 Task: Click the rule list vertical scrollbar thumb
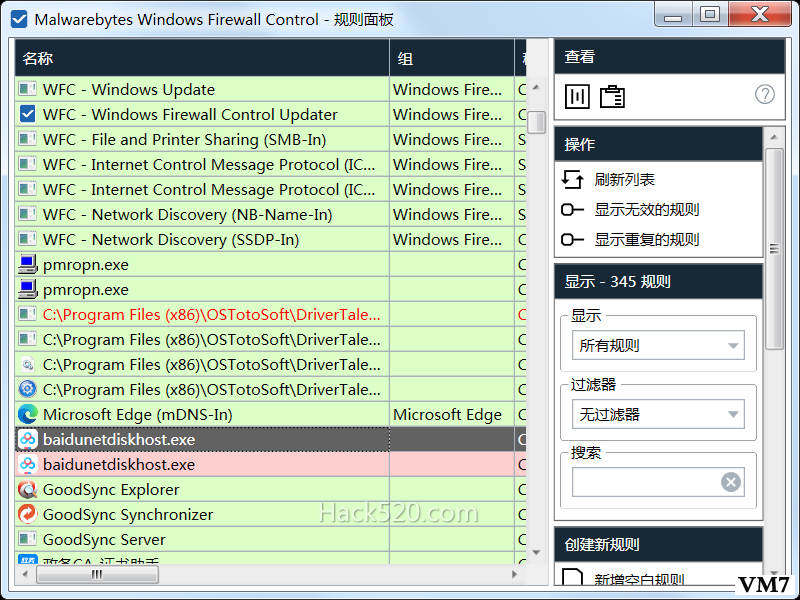click(536, 122)
